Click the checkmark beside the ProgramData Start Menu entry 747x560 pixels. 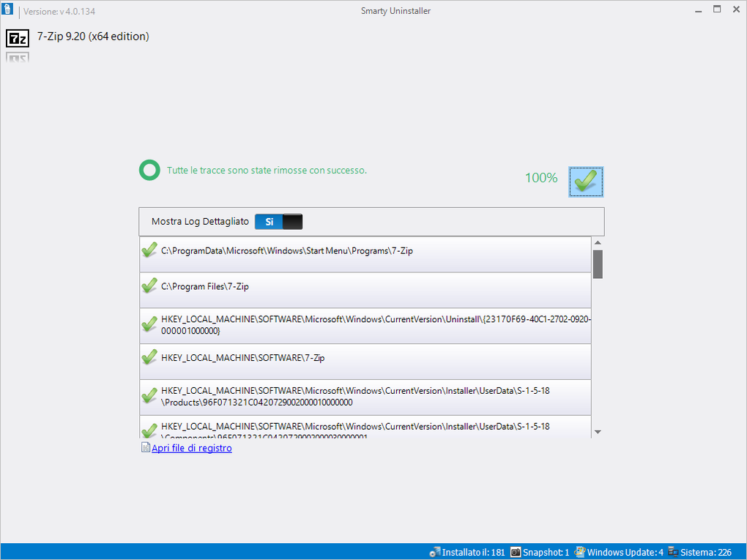[x=149, y=249]
